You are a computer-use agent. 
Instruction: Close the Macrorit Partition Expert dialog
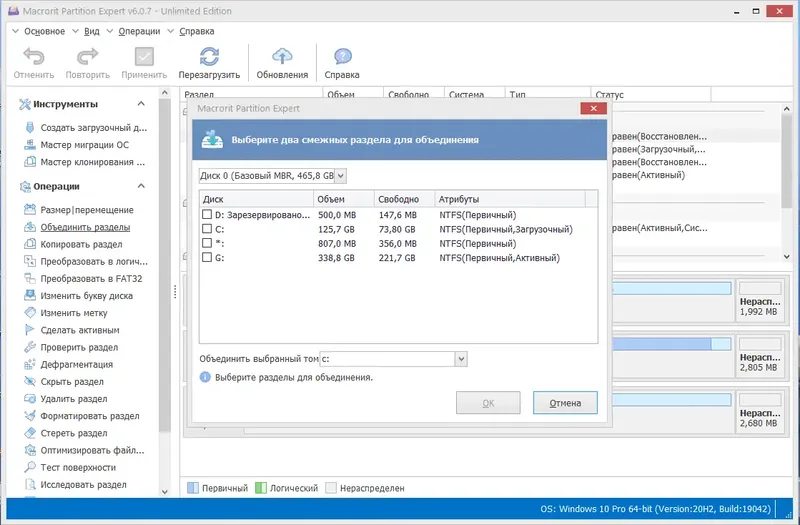tap(593, 108)
